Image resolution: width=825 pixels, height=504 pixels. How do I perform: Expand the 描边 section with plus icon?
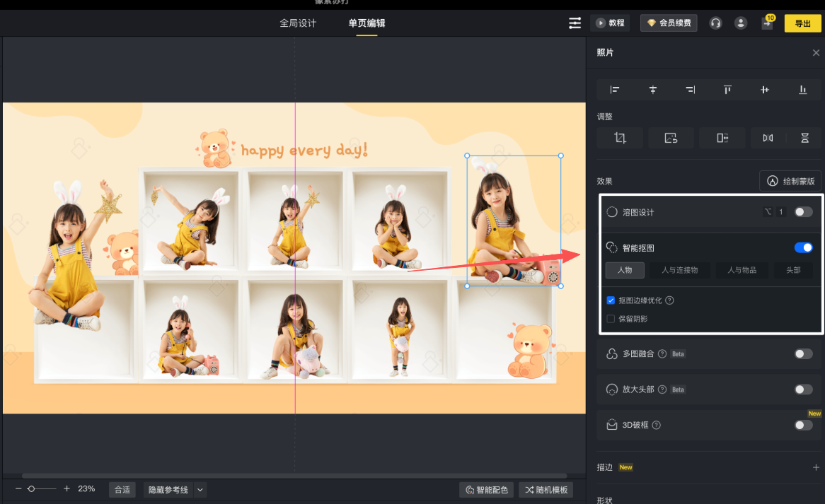click(816, 467)
